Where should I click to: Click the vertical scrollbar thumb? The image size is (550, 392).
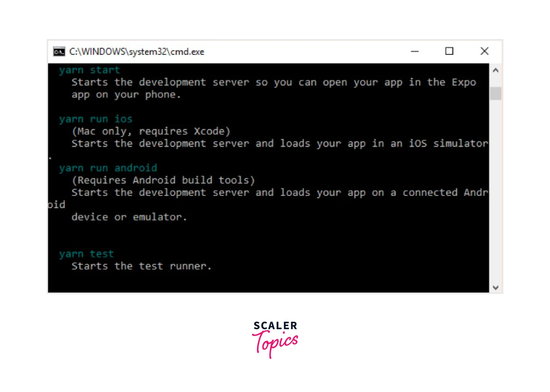[x=495, y=94]
